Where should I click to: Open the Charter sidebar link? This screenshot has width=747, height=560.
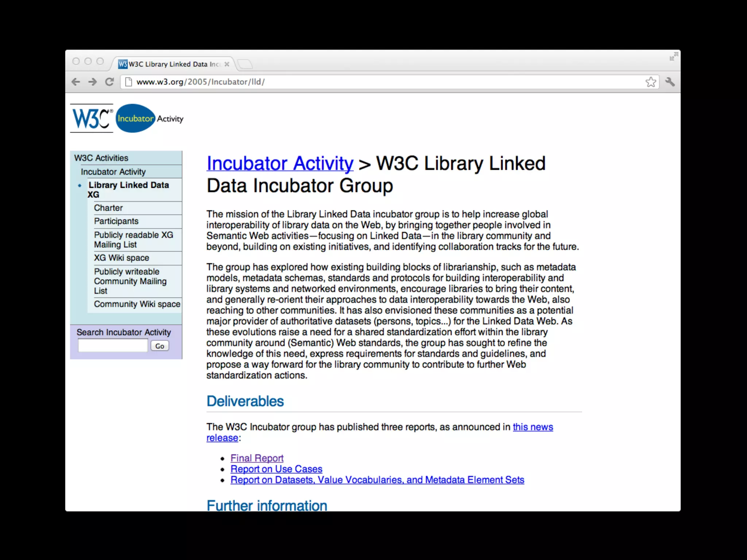(x=108, y=208)
